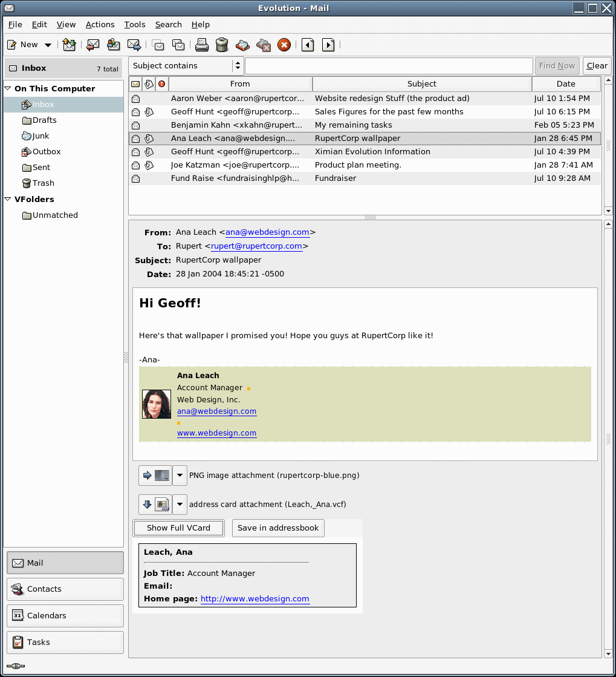Mark message as junk in toolbar
The width and height of the screenshot is (616, 677).
242,45
